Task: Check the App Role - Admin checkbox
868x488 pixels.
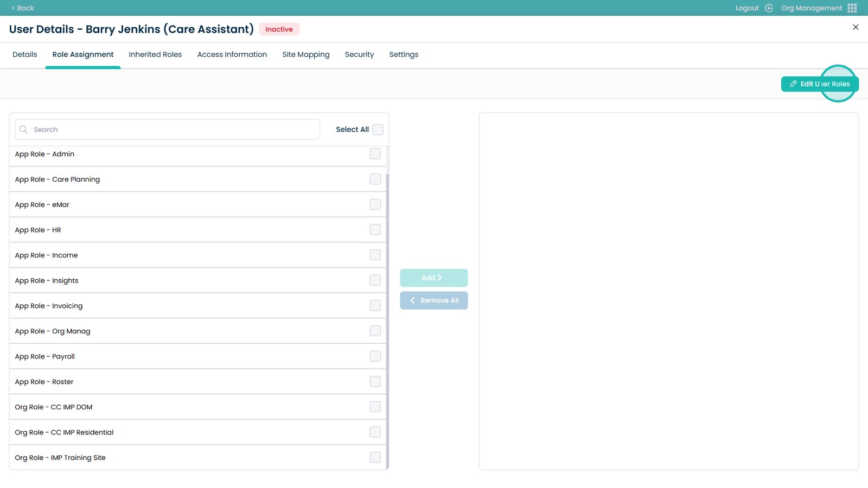Action: coord(375,154)
